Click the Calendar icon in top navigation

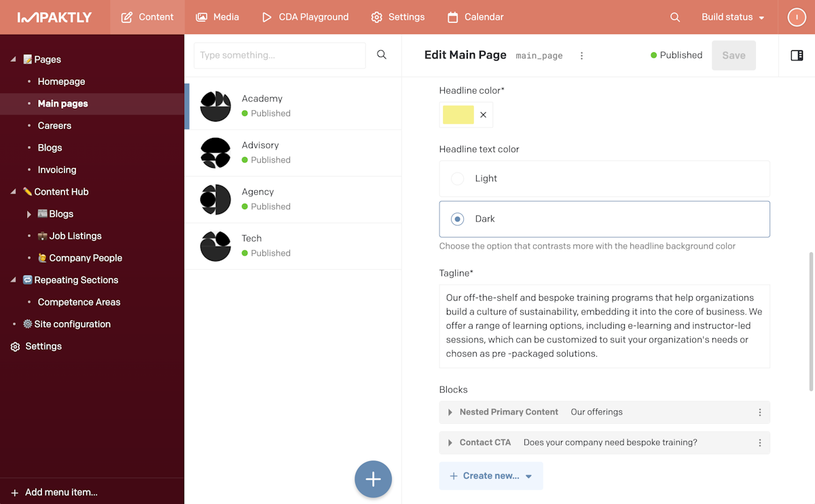coord(453,17)
